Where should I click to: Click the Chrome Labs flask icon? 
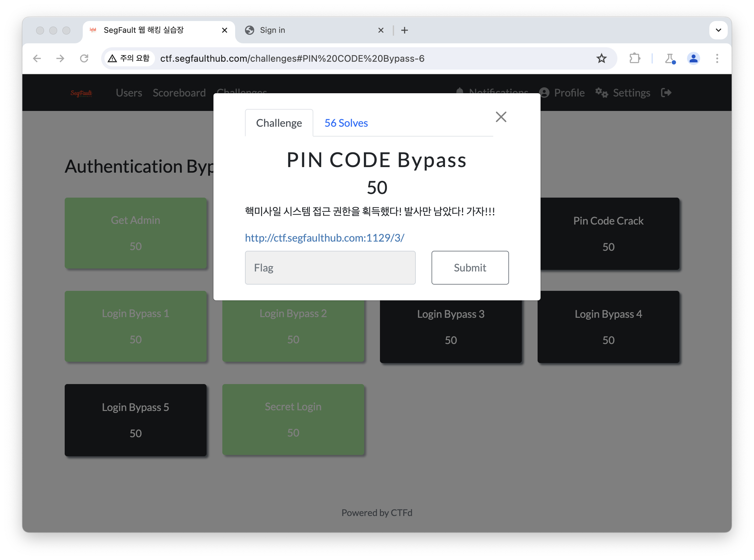coord(669,58)
